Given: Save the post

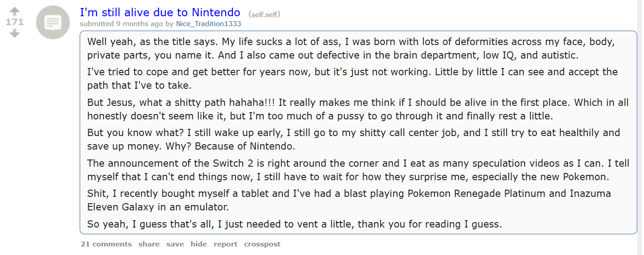Looking at the screenshot, I should click(175, 244).
